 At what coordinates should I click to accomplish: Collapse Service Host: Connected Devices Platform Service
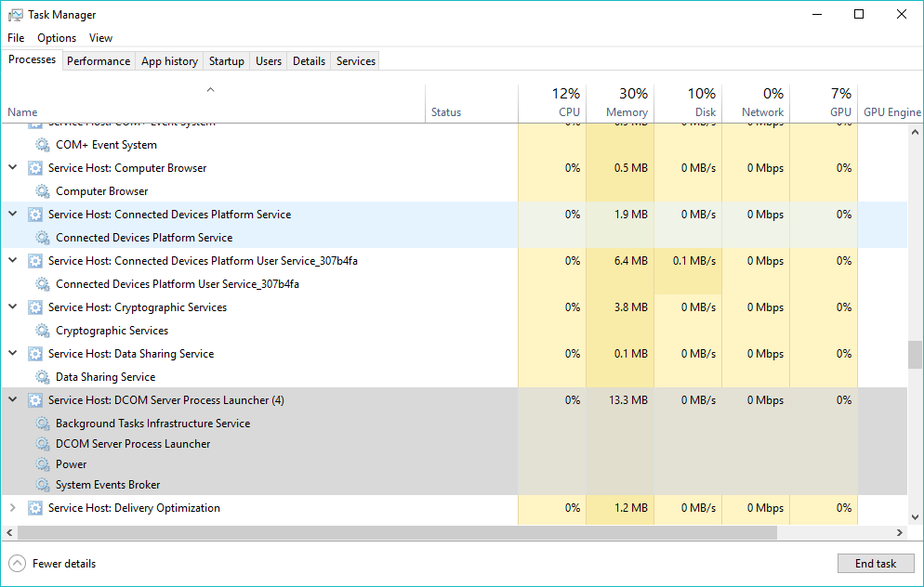pos(13,215)
